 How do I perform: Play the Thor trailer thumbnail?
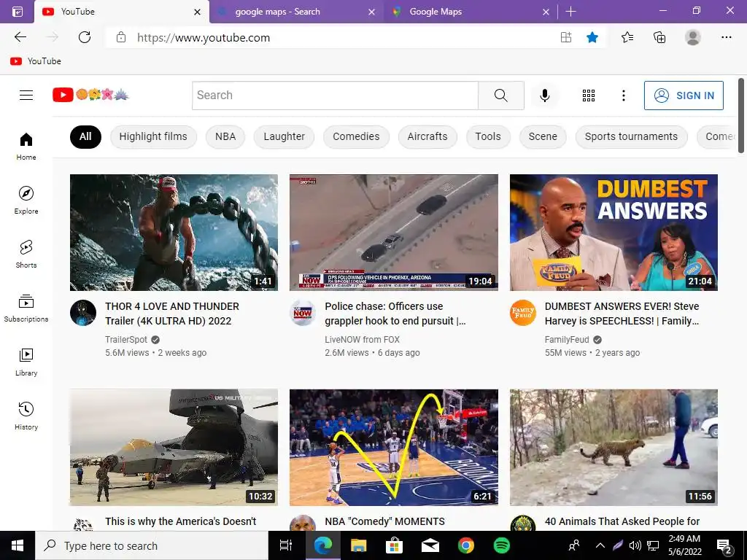click(x=174, y=233)
